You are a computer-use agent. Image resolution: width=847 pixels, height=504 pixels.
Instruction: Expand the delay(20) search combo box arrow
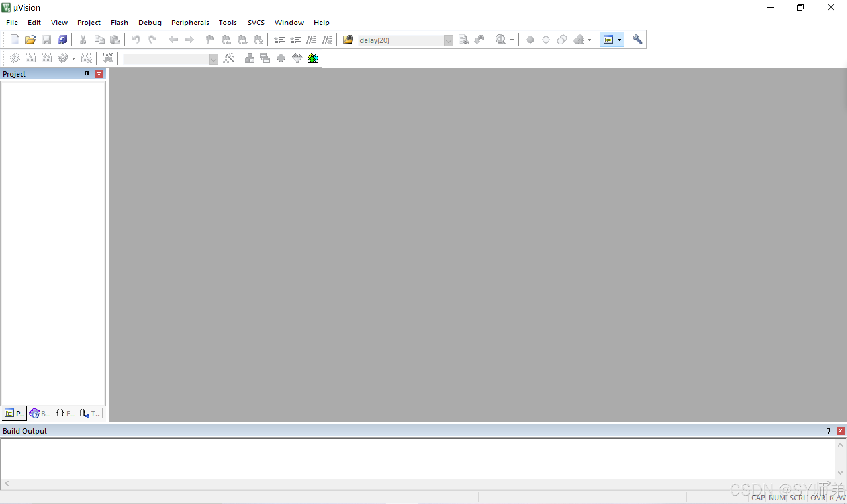coord(448,41)
